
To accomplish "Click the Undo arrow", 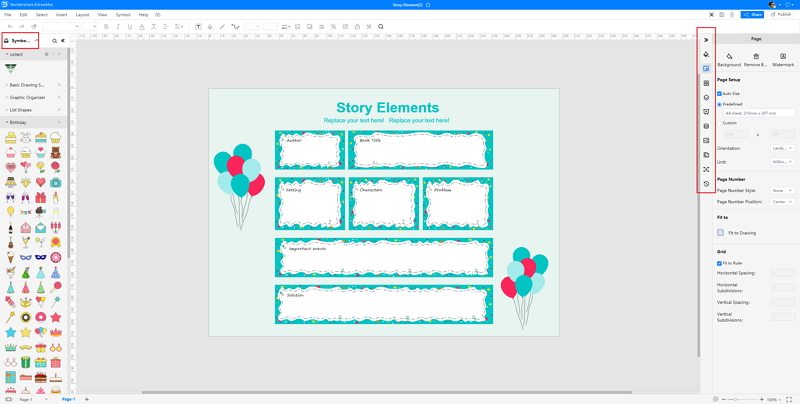I will point(10,27).
